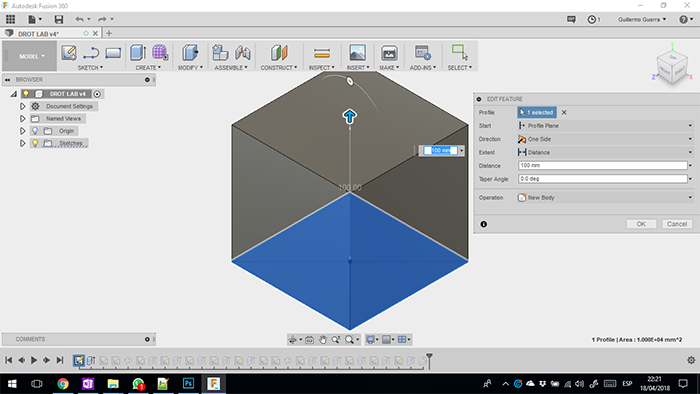Click the Fit zoom magnifier icon
Image resolution: width=700 pixels, height=394 pixels.
[x=349, y=340]
